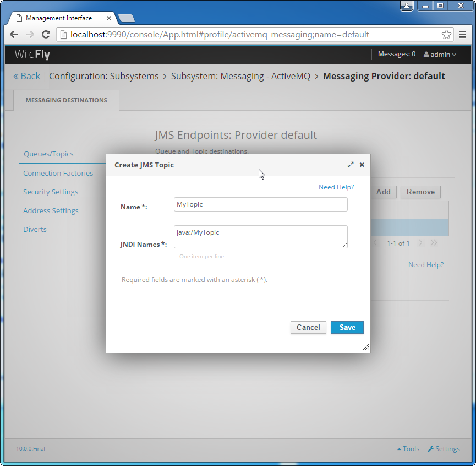Click the Back link
The height and width of the screenshot is (466, 476).
click(x=27, y=76)
